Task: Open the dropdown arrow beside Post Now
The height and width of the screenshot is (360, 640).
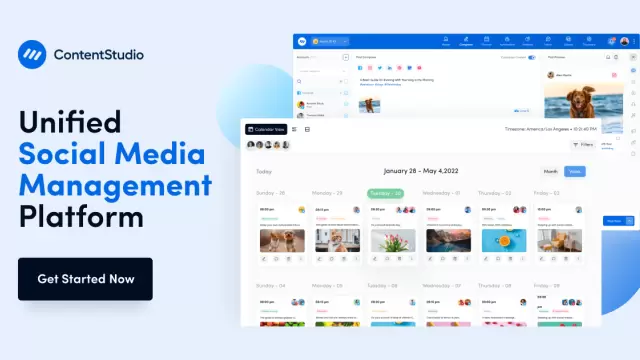Action: point(630,221)
